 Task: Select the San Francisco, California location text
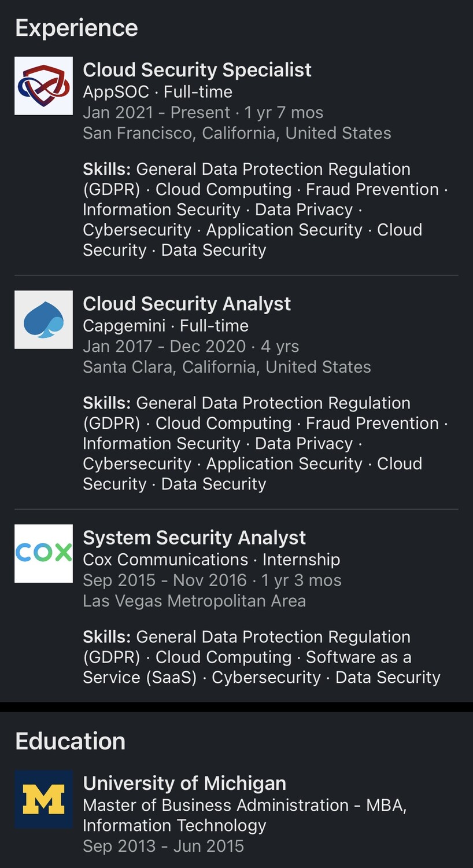coord(236,133)
